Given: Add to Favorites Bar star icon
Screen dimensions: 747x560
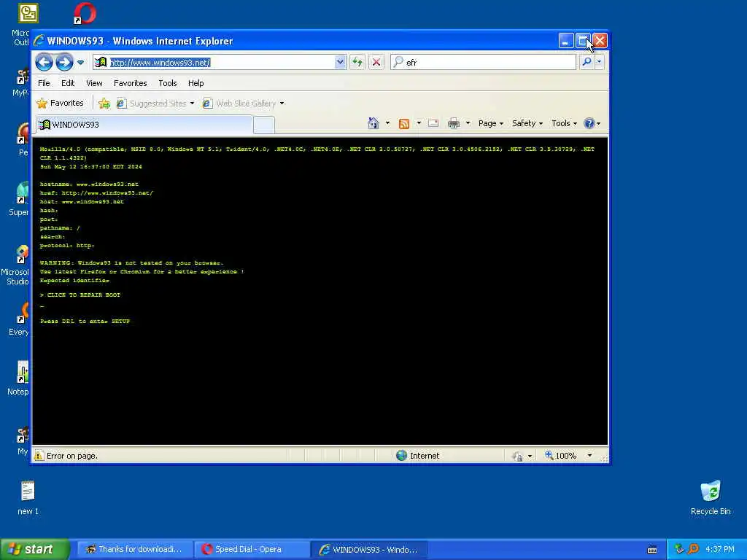Looking at the screenshot, I should [x=104, y=104].
